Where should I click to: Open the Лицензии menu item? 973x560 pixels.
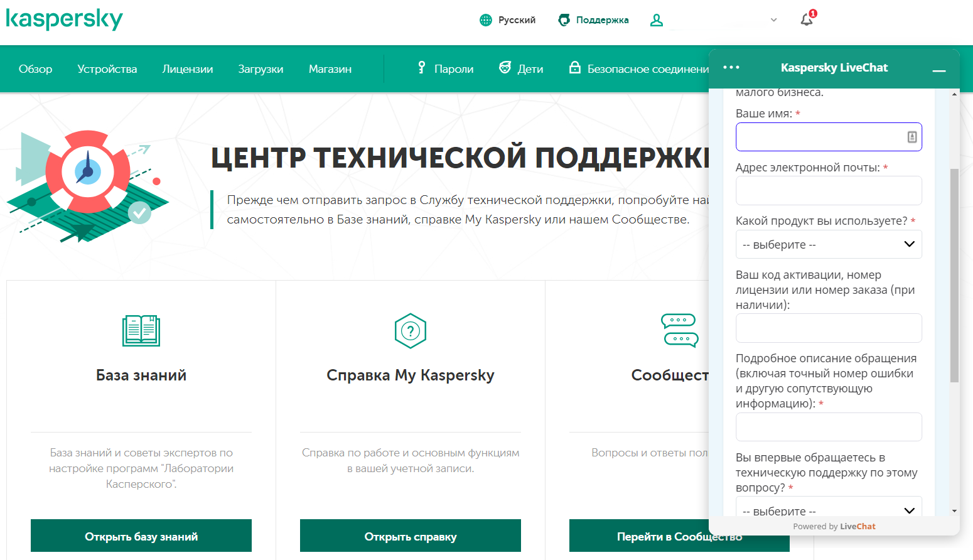point(188,69)
